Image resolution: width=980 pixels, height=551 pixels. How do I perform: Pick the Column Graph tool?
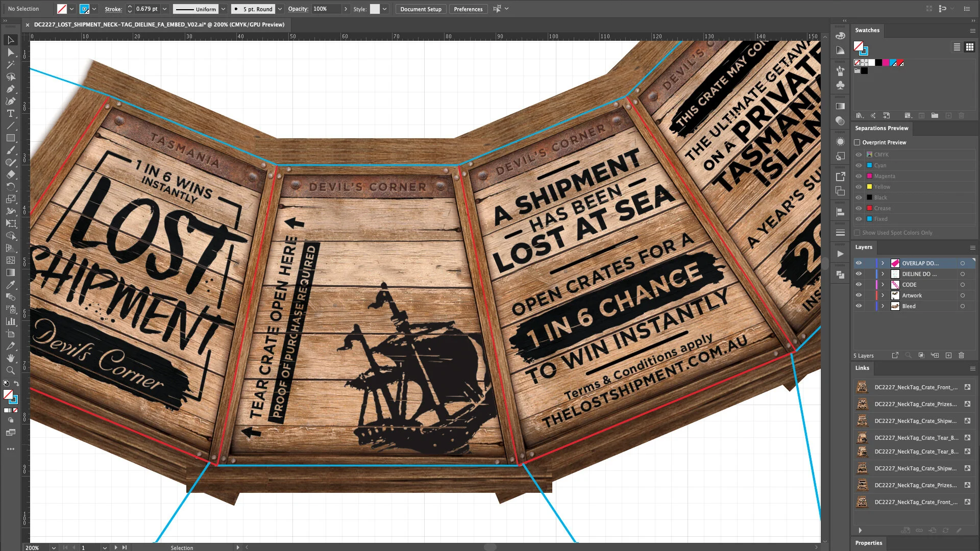tap(11, 322)
